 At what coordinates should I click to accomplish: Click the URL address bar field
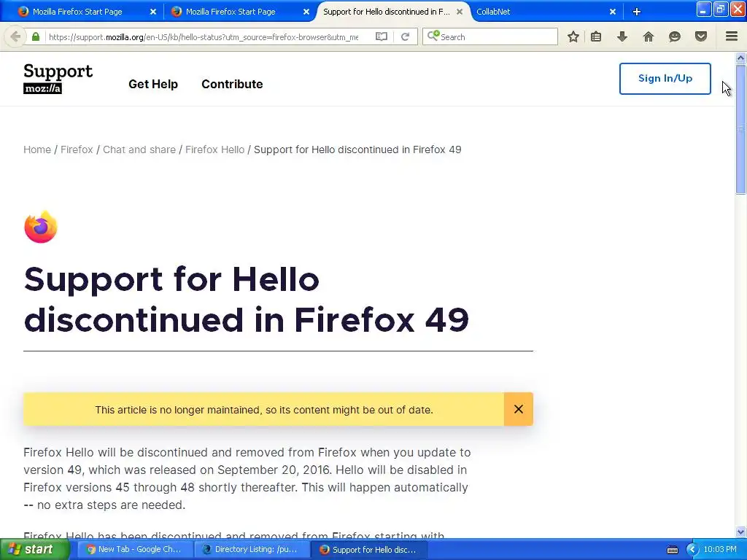(205, 36)
